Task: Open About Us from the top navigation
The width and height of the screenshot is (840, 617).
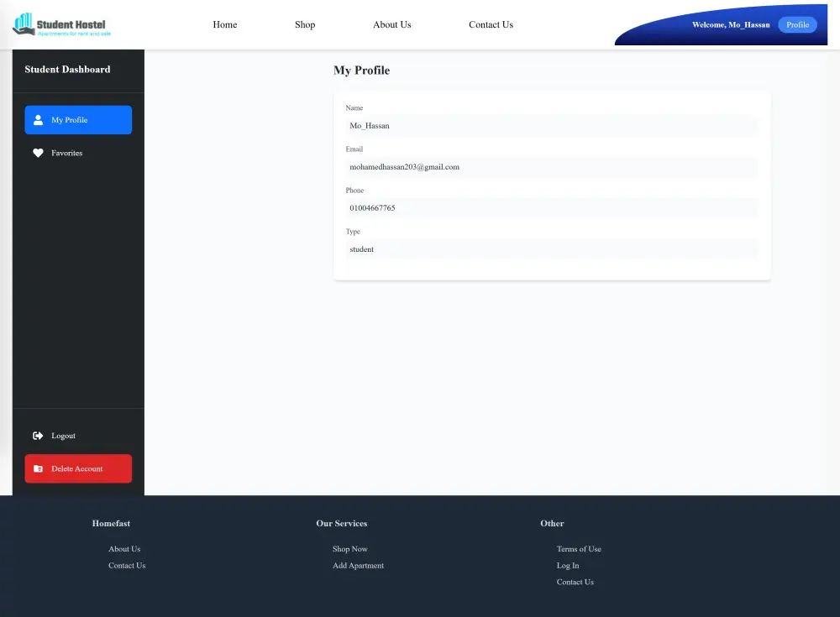Action: point(391,24)
